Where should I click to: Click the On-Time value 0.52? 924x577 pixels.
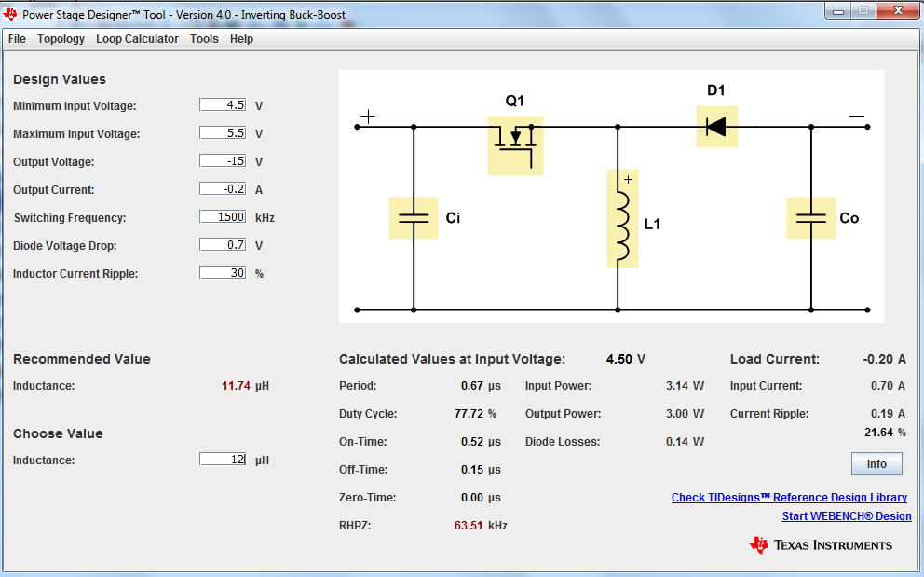click(472, 442)
